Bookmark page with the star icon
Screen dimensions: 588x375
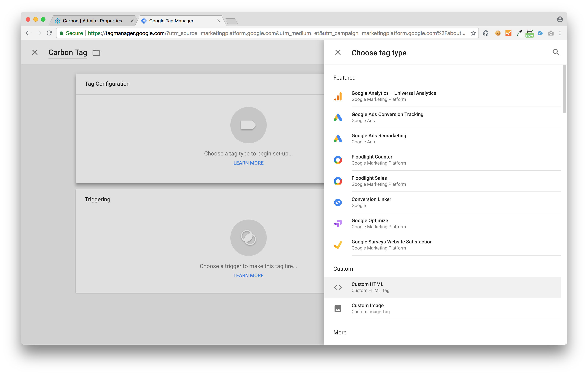pyautogui.click(x=473, y=33)
